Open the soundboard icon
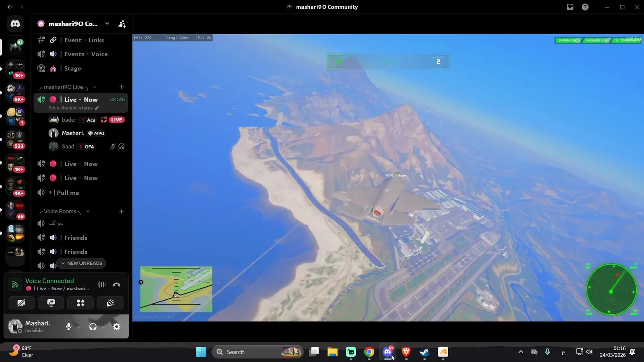644x362 pixels. pos(110,303)
